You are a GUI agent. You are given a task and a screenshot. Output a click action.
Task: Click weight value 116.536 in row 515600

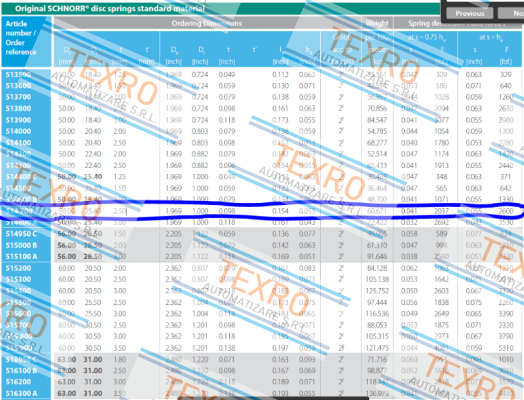coord(377,313)
